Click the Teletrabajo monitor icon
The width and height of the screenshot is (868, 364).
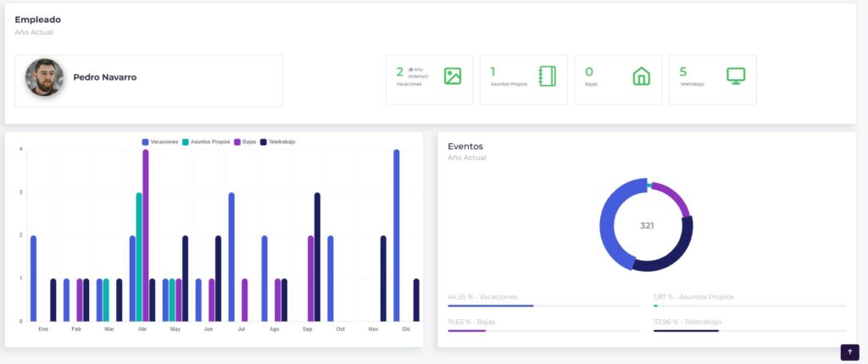pyautogui.click(x=736, y=76)
